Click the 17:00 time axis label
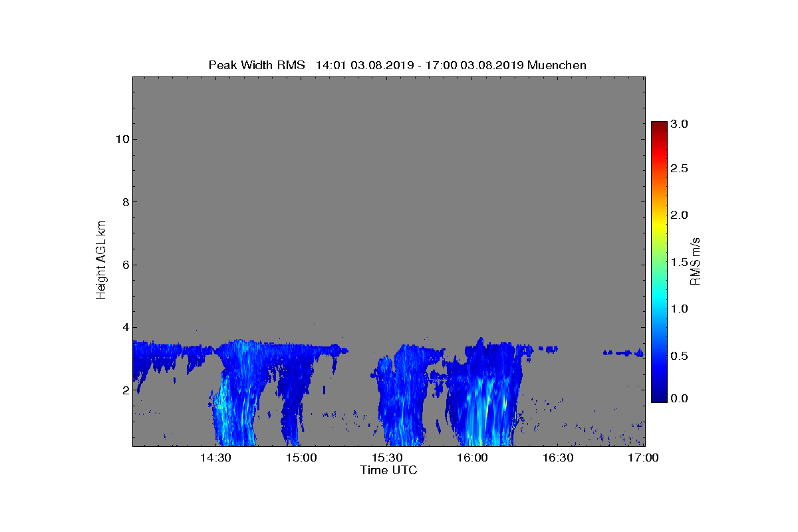This screenshot has height=532, width=798. (x=644, y=458)
